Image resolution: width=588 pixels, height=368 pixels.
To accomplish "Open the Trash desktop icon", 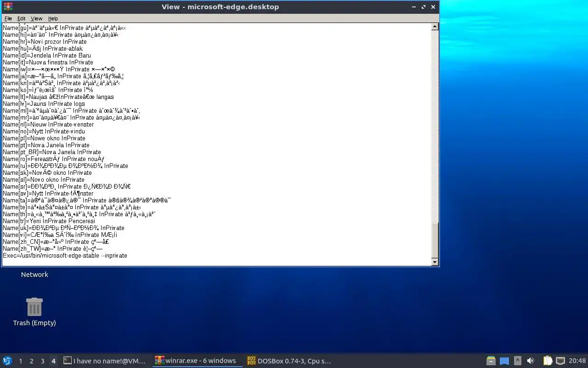I will tap(34, 312).
